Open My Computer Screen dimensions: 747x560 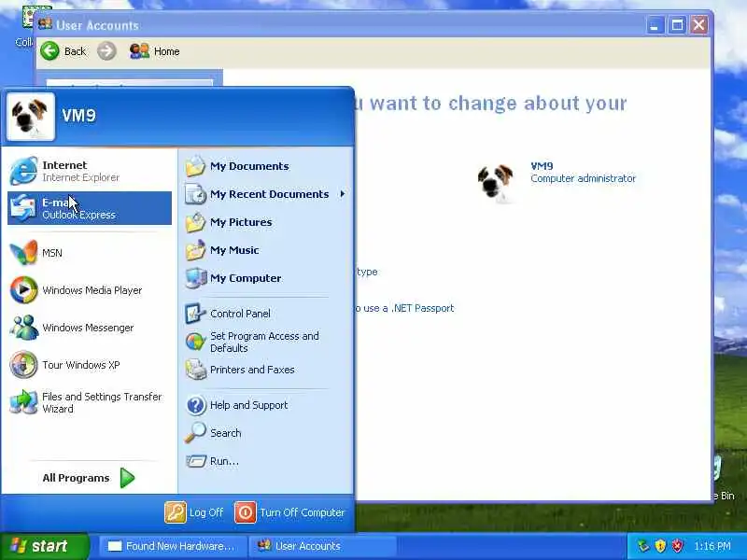(266, 278)
